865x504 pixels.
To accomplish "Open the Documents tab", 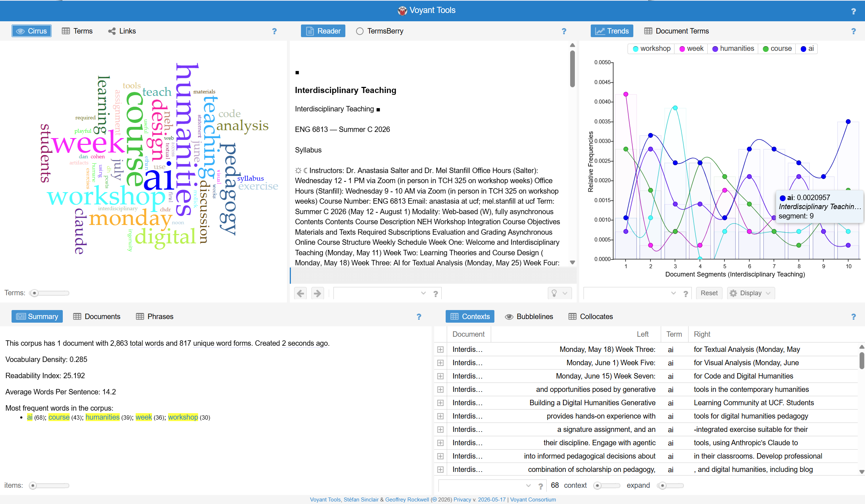I will click(97, 317).
